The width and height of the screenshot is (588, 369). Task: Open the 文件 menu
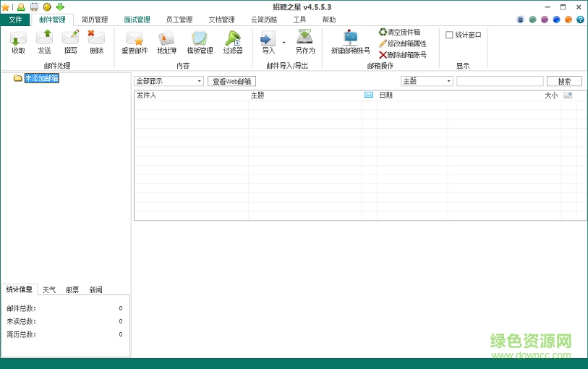15,20
